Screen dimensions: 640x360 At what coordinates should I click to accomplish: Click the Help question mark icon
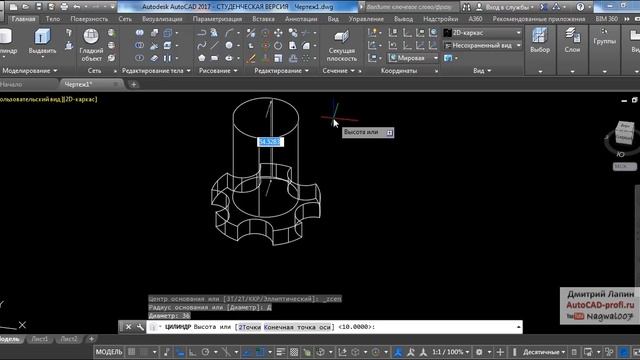[580, 7]
